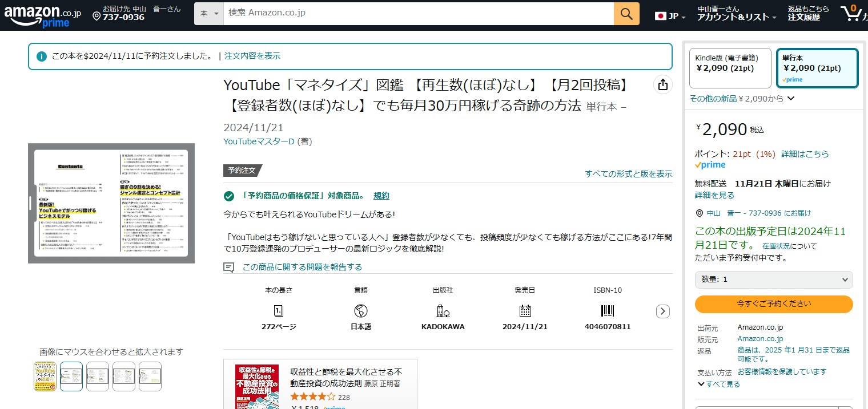Open the 収益性と節税を最大化させる ad title

346,377
